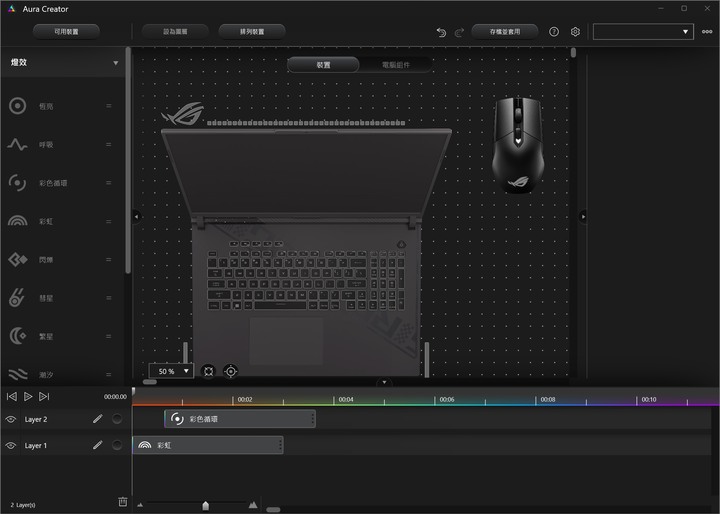Click the timeline zoom slider handle

coord(206,505)
